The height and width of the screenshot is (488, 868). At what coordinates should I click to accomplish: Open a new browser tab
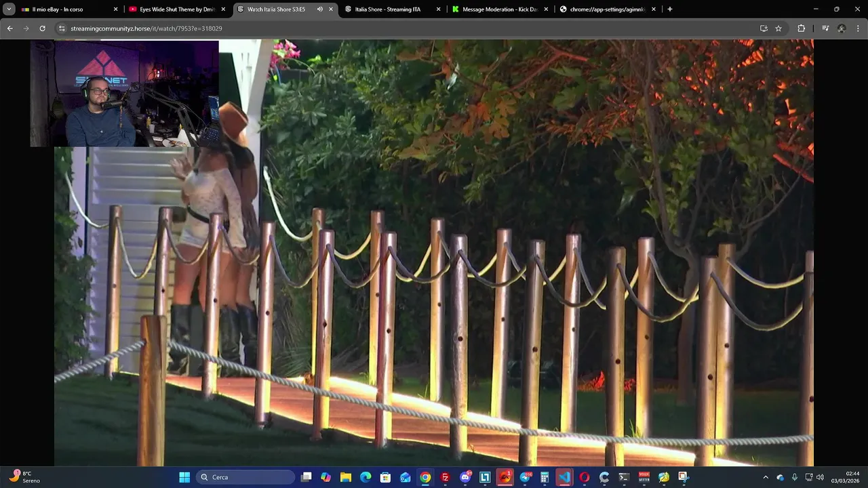tap(670, 9)
